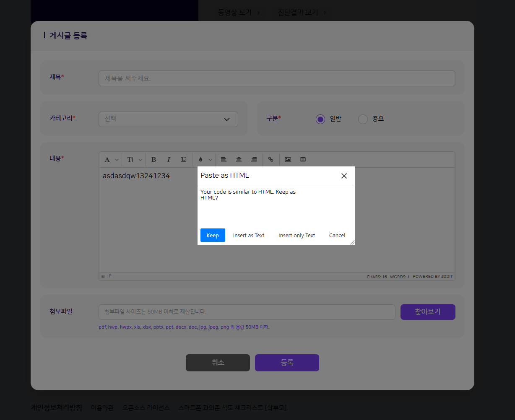Viewport: 515px width, 420px height.
Task: Select the 일반 radio button
Action: (320, 119)
